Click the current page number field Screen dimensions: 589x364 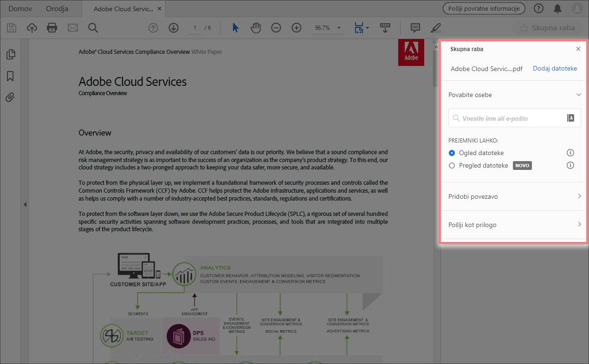pos(195,28)
